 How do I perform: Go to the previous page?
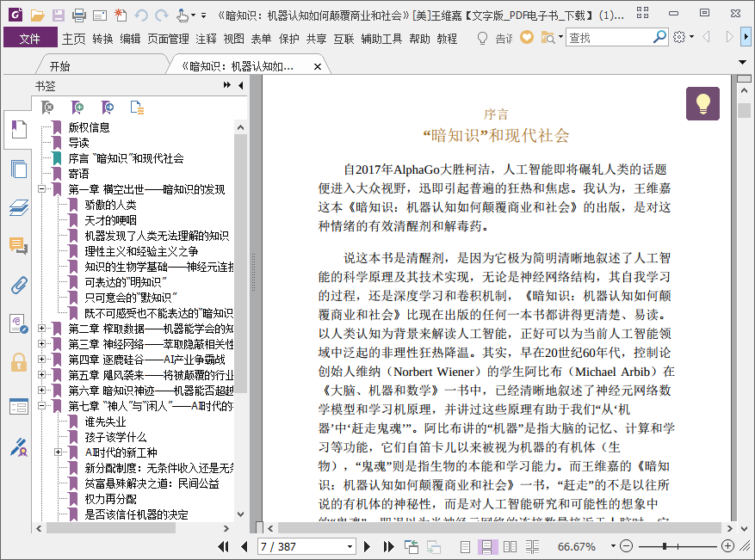(244, 546)
